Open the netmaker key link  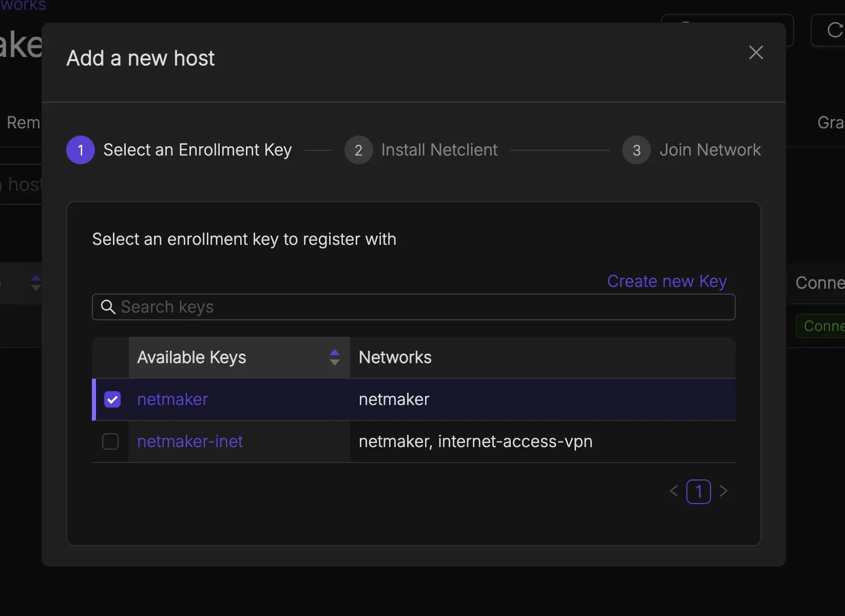coord(172,399)
